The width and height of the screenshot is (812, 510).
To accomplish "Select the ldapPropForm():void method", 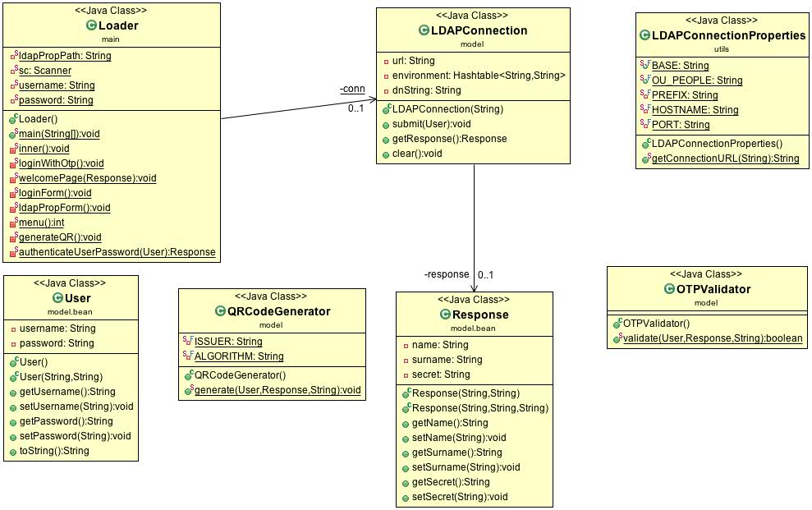I will pyautogui.click(x=65, y=208).
